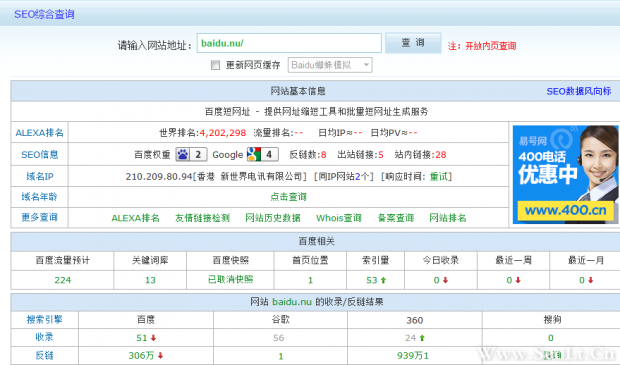
Task: Click the 谷歌 收录 value 56
Action: coord(278,338)
